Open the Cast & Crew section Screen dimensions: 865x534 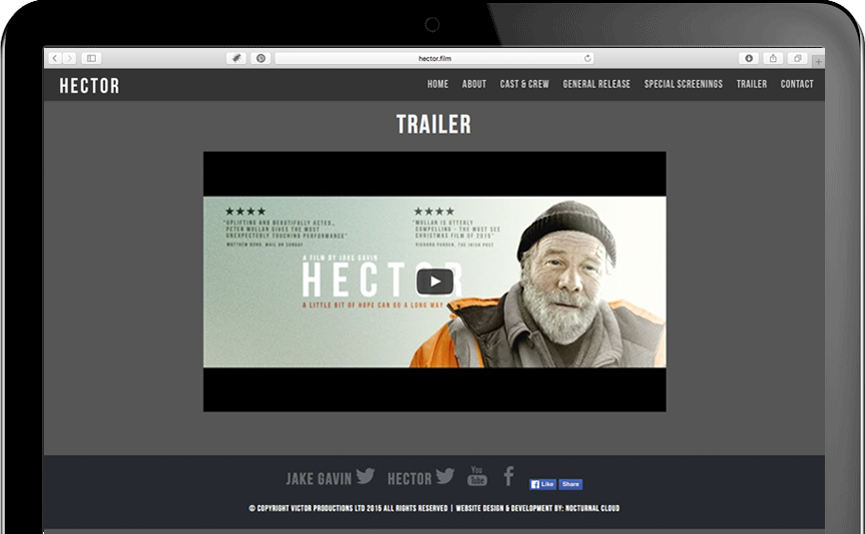(524, 84)
